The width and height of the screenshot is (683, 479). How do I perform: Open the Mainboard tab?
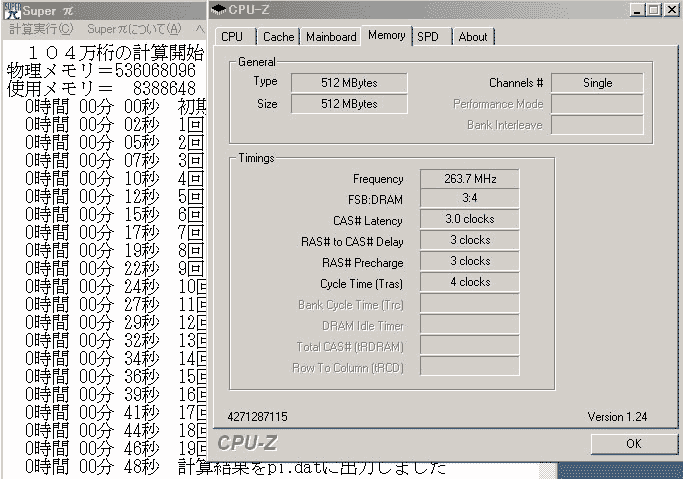coord(331,37)
